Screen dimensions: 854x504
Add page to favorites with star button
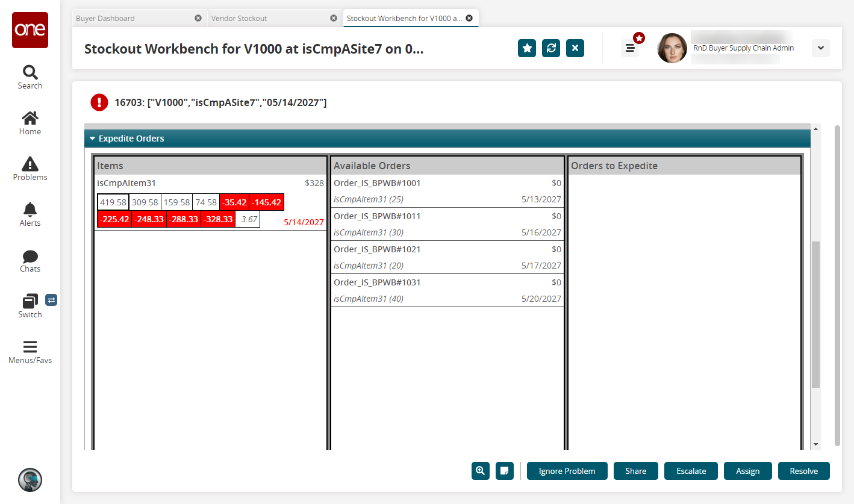point(527,48)
